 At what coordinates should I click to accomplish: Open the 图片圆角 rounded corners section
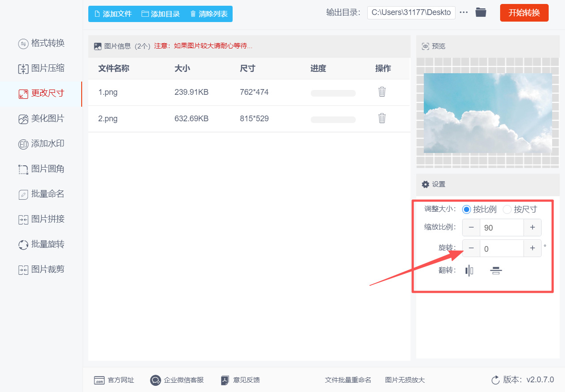41,169
